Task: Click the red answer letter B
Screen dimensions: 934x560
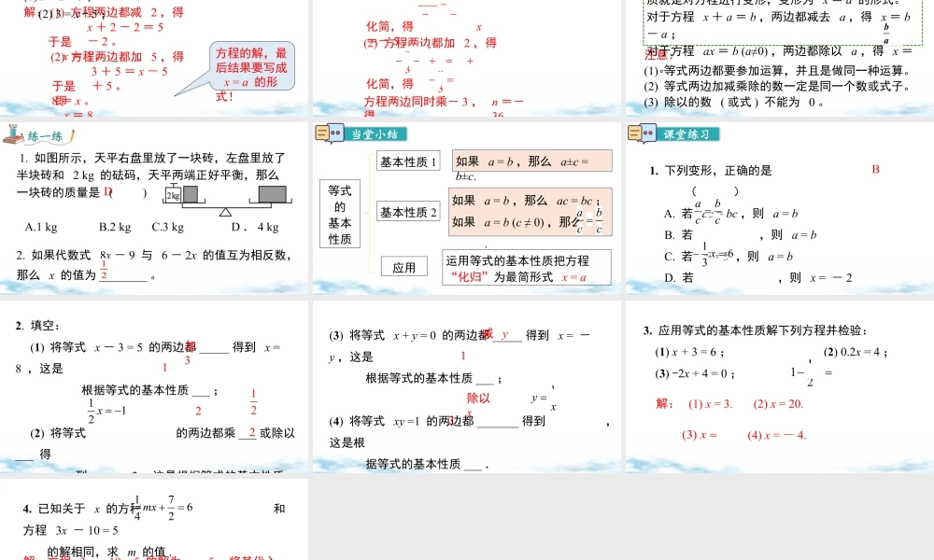Action: (x=874, y=169)
